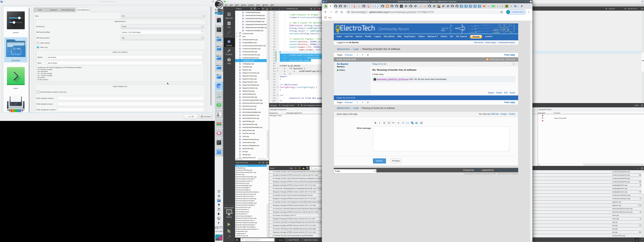Click the Submit button on forum reply
Viewport: 644px width, 242px height.
(x=379, y=161)
